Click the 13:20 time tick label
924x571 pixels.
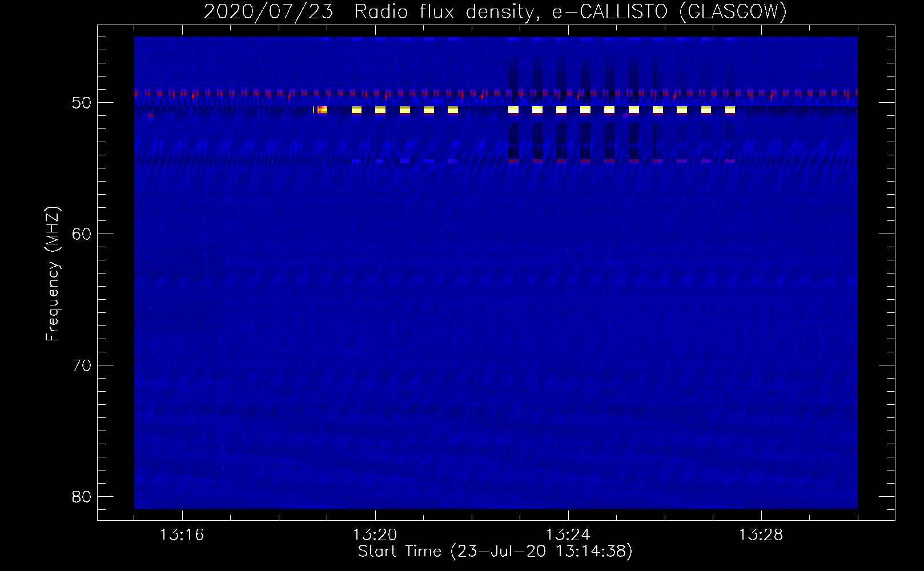coord(375,535)
